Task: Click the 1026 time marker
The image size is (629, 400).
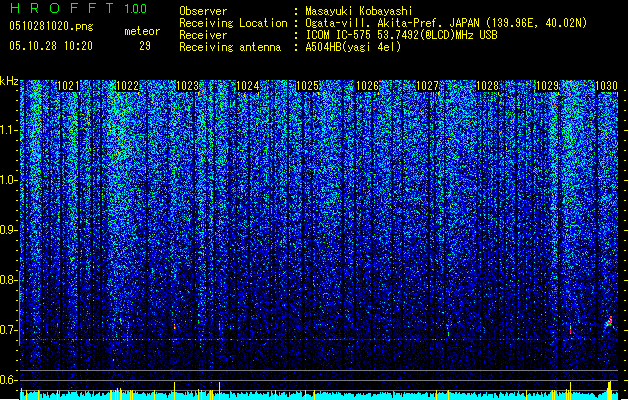Action: coord(367,86)
